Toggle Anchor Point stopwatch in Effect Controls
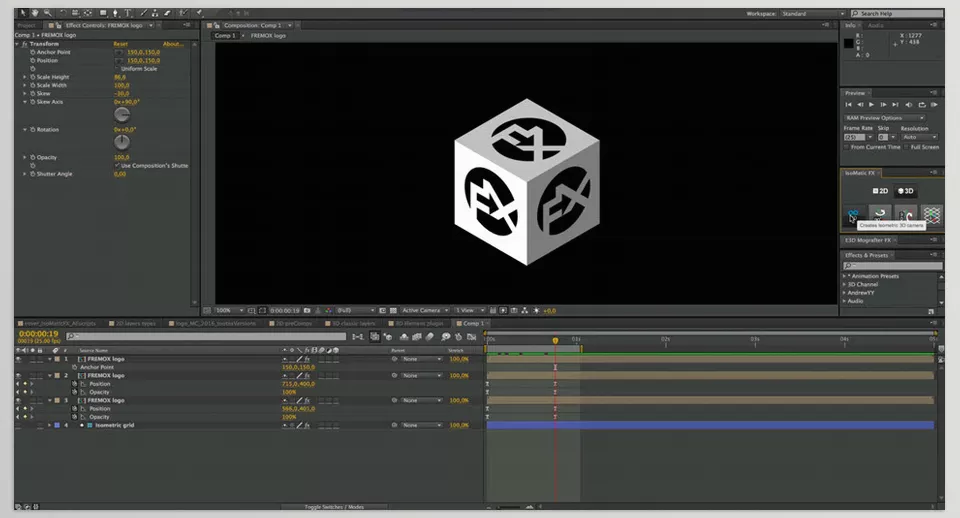Image resolution: width=960 pixels, height=518 pixels. (32, 52)
